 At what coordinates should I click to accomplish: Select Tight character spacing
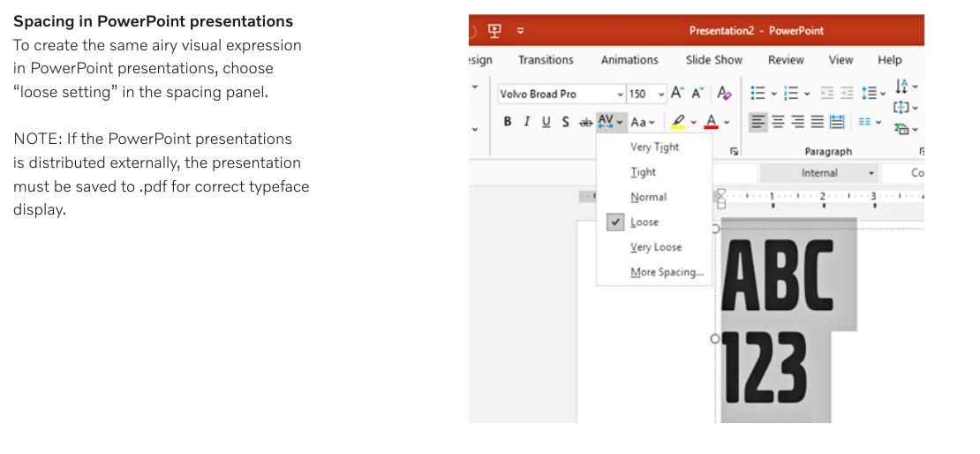[x=654, y=172]
